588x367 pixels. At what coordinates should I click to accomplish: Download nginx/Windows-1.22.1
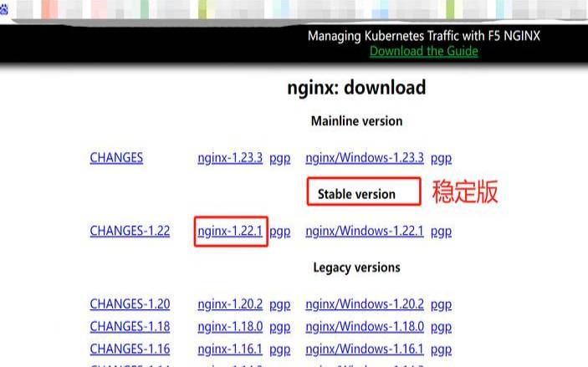(x=365, y=231)
